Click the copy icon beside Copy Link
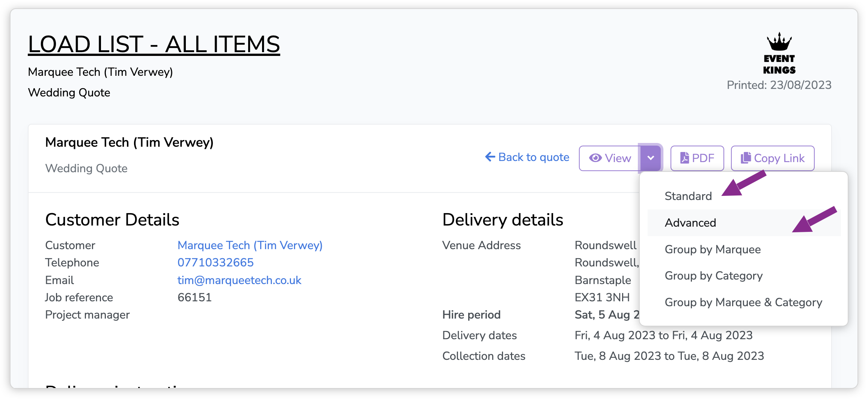This screenshot has width=868, height=400. tap(746, 158)
